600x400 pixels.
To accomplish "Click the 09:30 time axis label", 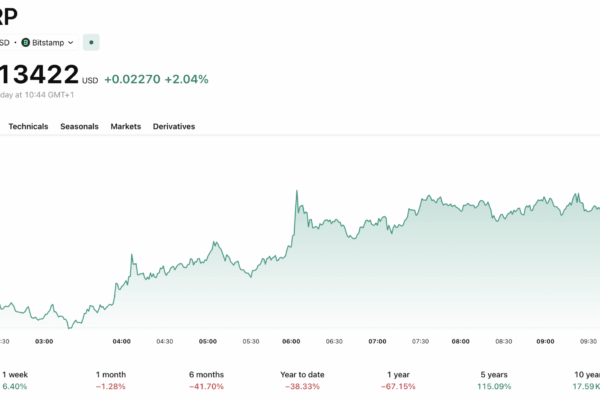I will [589, 341].
